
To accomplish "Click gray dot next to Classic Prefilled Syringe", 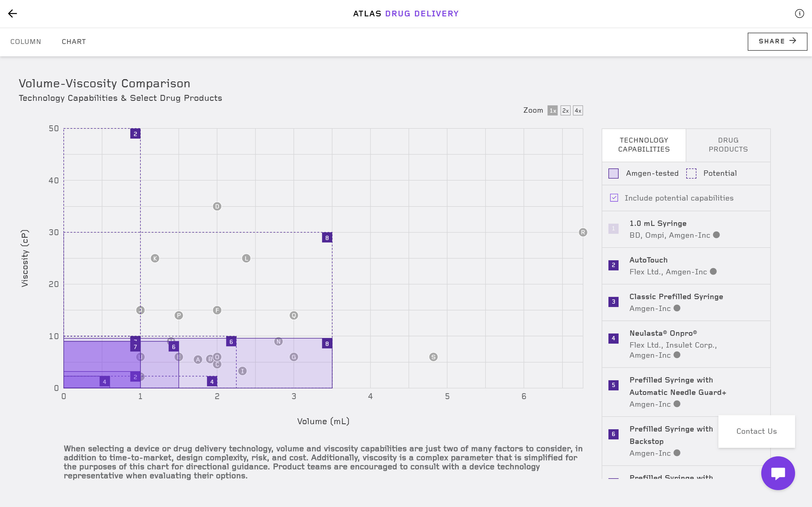I will 677,308.
